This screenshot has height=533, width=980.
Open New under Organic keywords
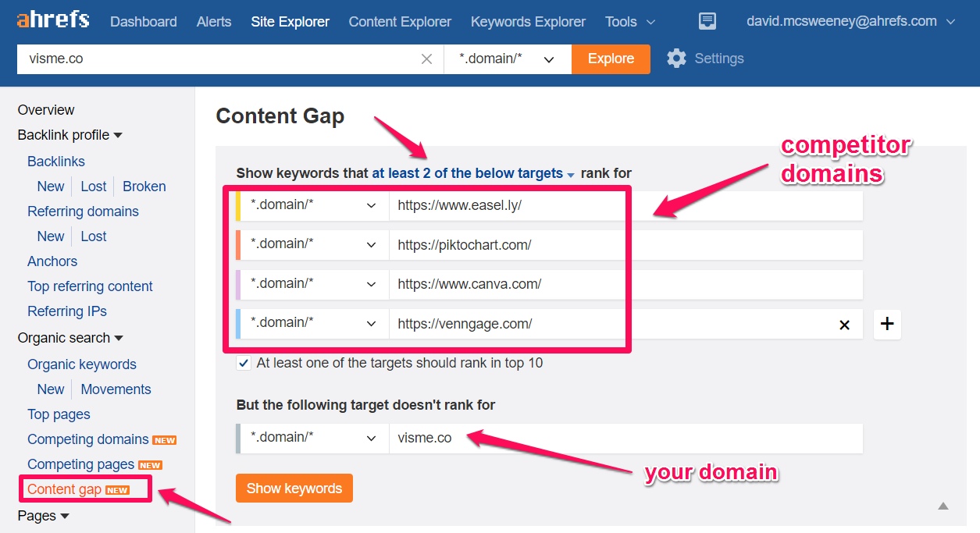(x=51, y=389)
